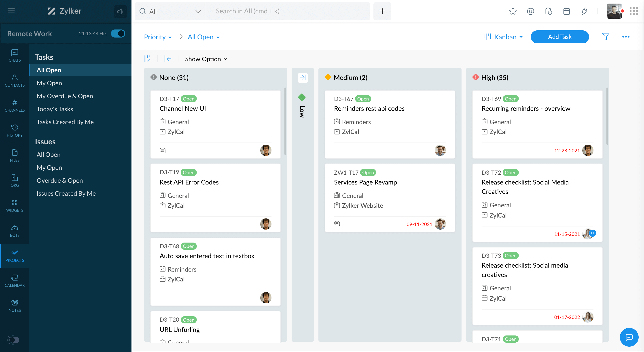
Task: Expand the collapsed Low priority column
Action: tap(303, 77)
